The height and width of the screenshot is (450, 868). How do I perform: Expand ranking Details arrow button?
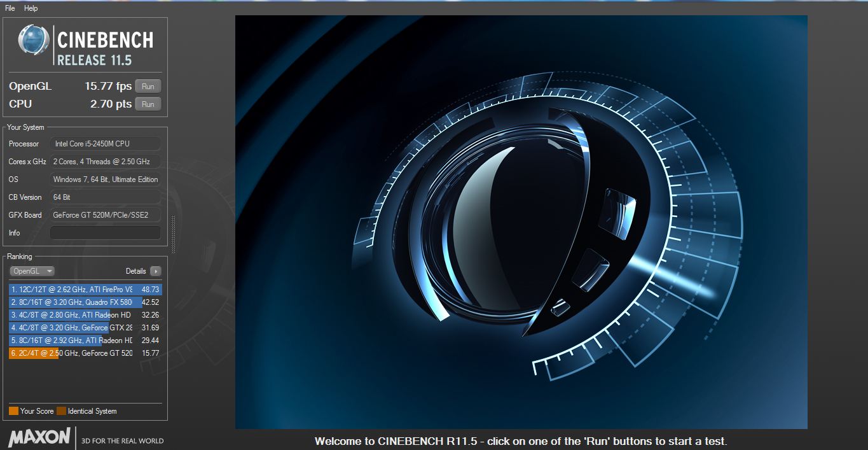156,271
